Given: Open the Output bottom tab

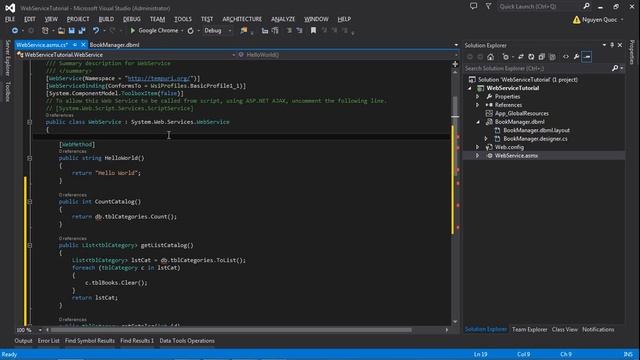Looking at the screenshot, I should coord(23,341).
